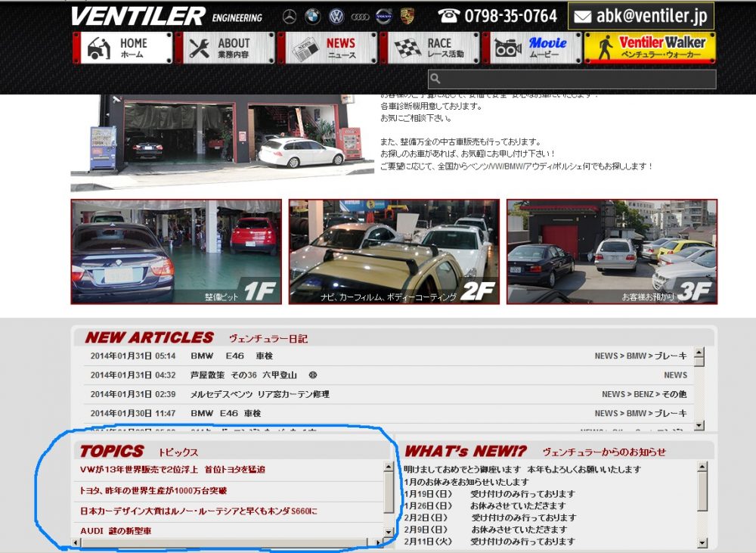The width and height of the screenshot is (756, 553).
Task: Click What's New scrollbar down arrow
Action: [x=702, y=543]
